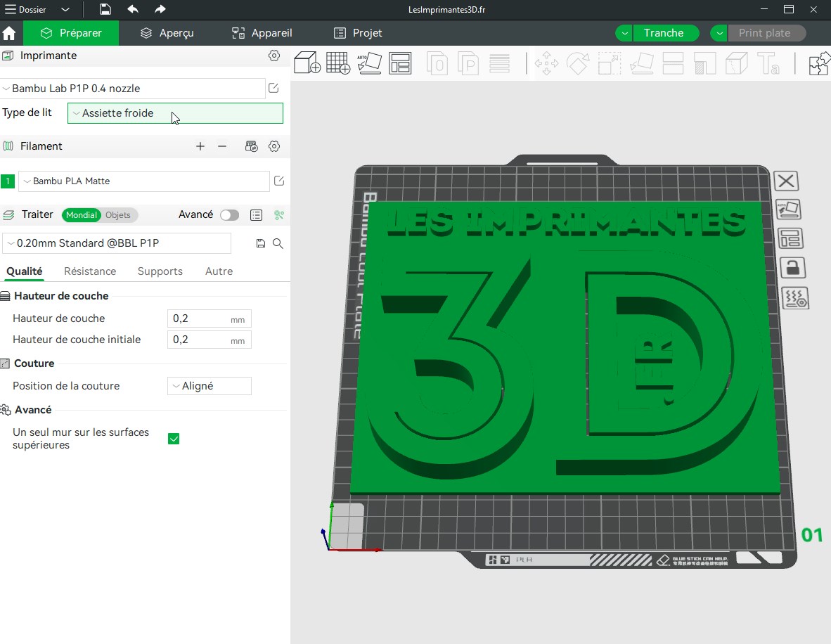This screenshot has width=831, height=644.
Task: Open the Position de la couture dropdown
Action: click(210, 386)
